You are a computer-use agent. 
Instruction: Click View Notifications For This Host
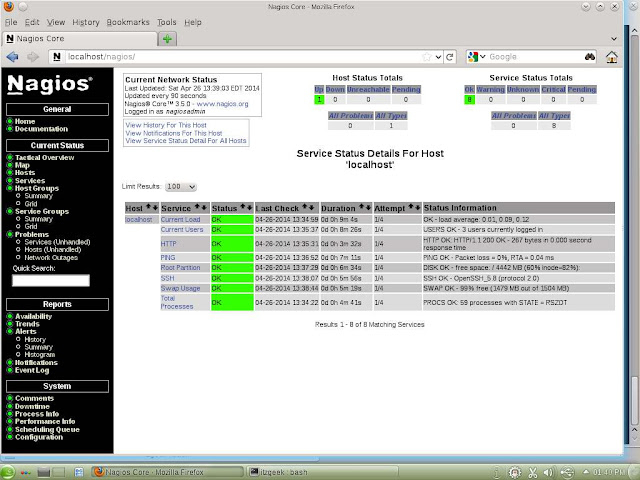point(173,133)
